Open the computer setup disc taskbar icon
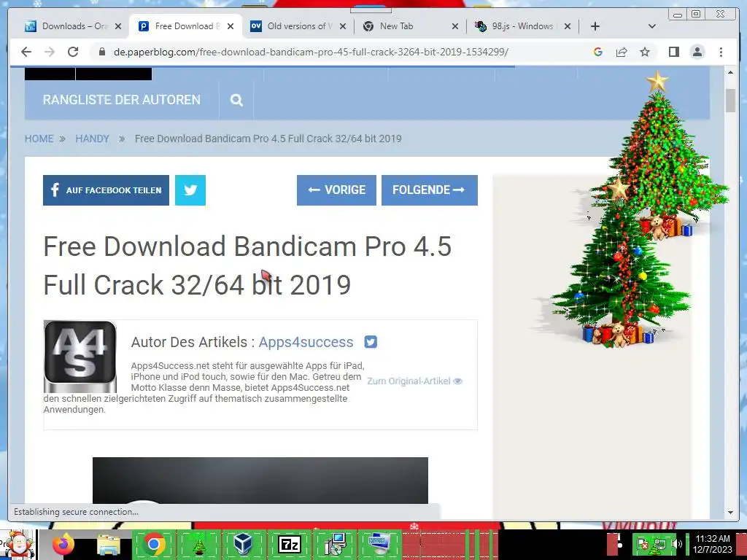747x560 pixels. [334, 544]
